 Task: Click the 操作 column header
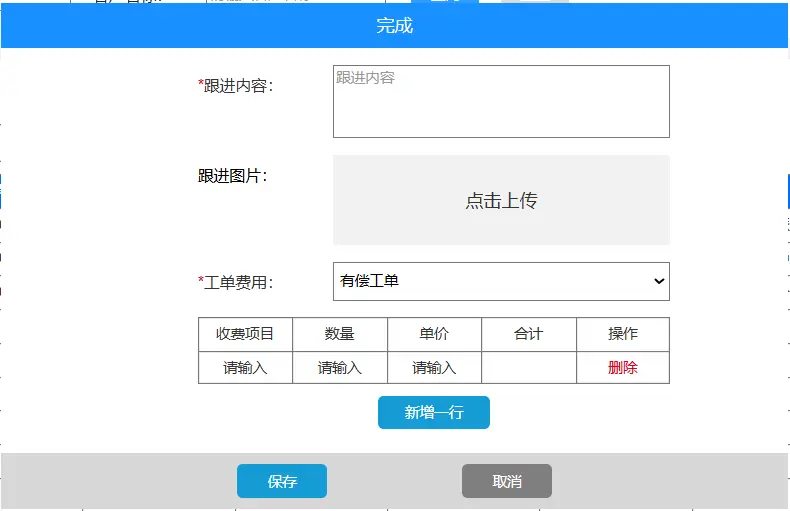coord(622,334)
